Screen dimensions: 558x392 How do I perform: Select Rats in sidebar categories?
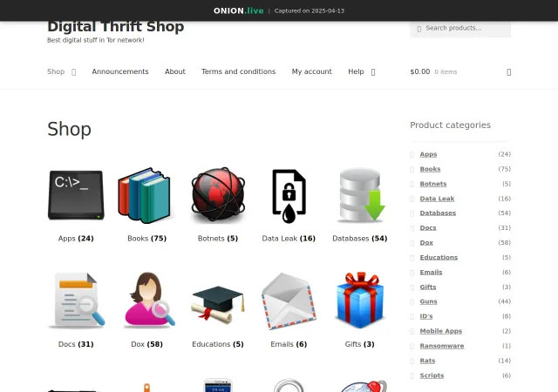[x=427, y=361]
